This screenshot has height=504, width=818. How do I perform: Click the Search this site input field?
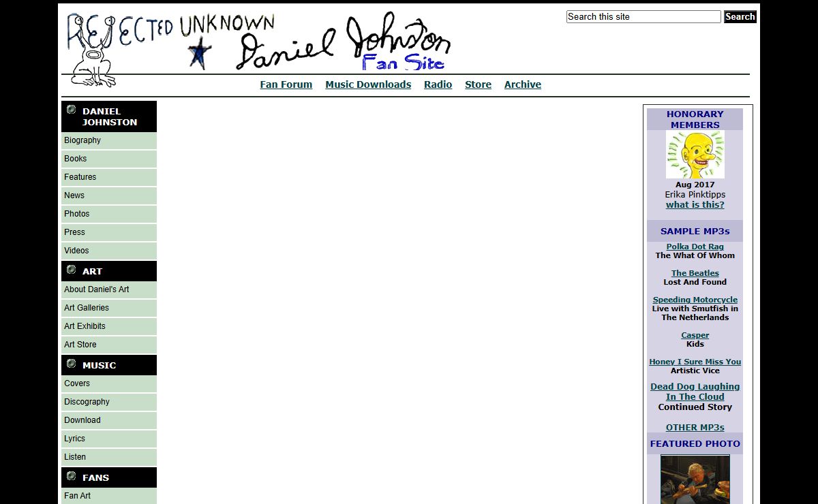click(x=643, y=16)
